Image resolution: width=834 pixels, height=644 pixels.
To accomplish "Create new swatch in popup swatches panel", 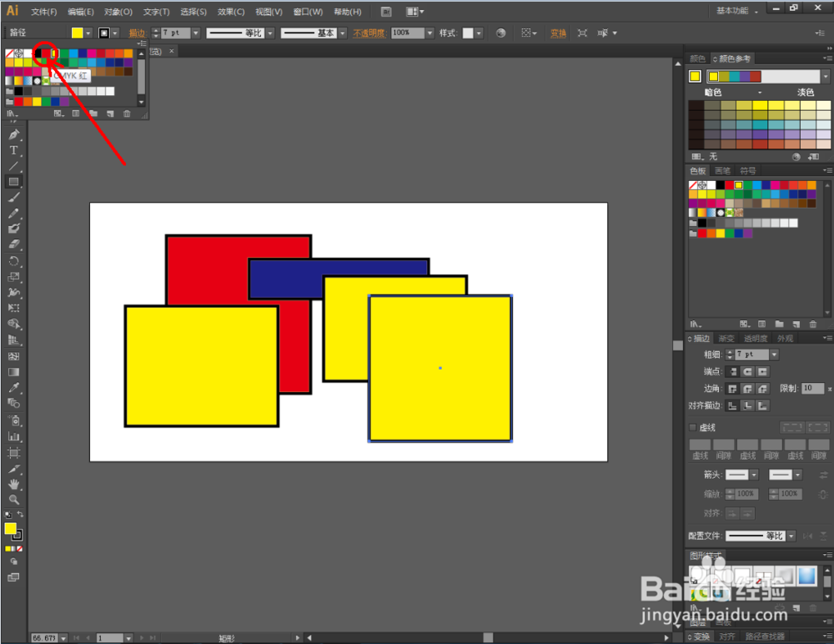I will [x=110, y=113].
